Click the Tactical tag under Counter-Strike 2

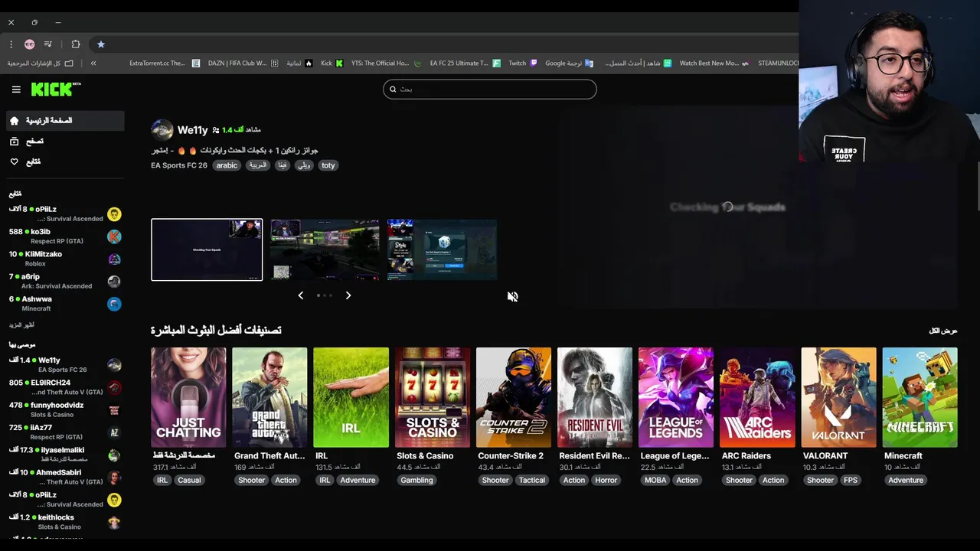click(532, 481)
